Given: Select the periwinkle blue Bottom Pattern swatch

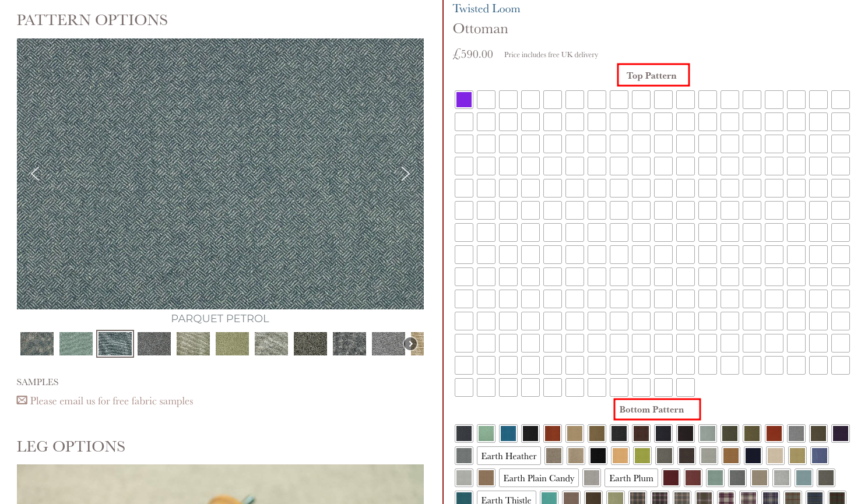Looking at the screenshot, I should 820,456.
